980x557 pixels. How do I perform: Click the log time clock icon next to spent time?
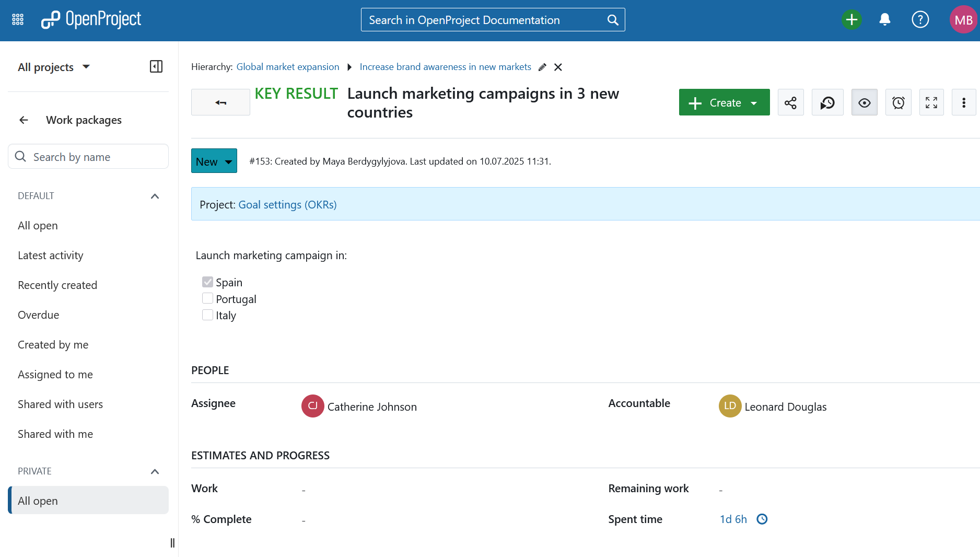[762, 519]
